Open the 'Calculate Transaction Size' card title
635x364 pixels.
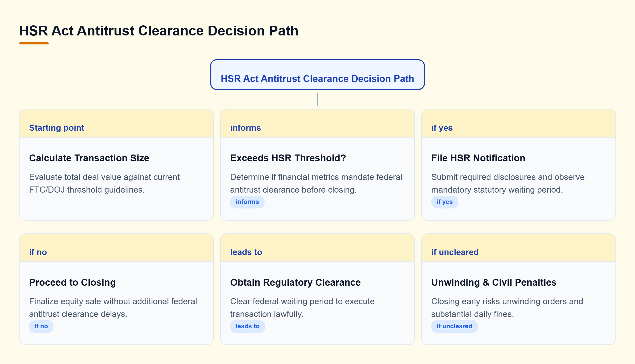click(89, 158)
